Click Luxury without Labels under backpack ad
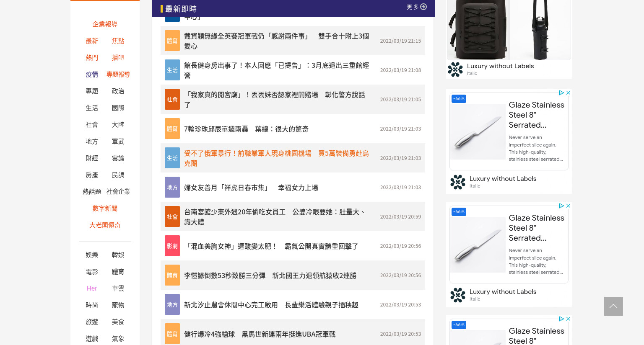The width and height of the screenshot is (644, 345). 500,66
